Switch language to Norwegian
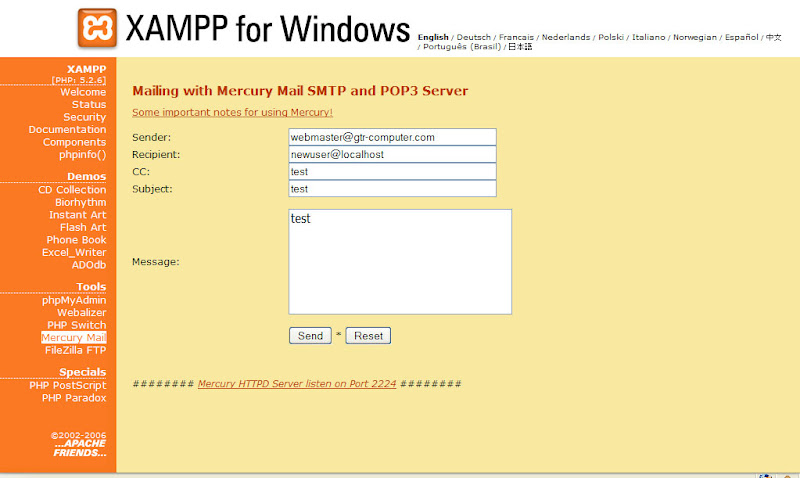This screenshot has width=800, height=478. [695, 37]
